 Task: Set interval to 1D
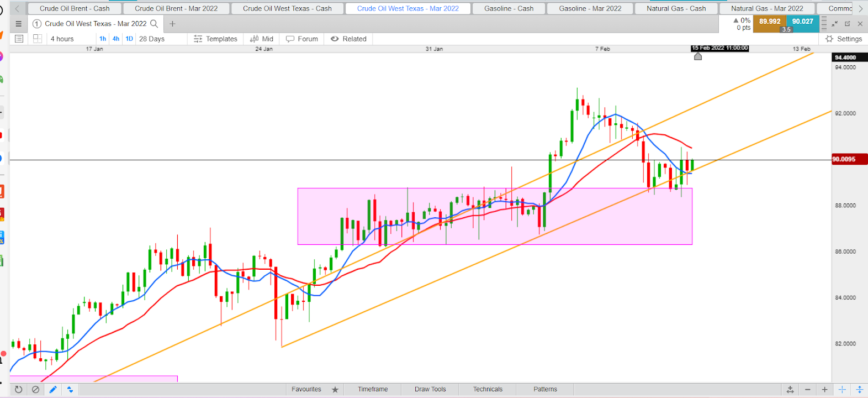129,39
